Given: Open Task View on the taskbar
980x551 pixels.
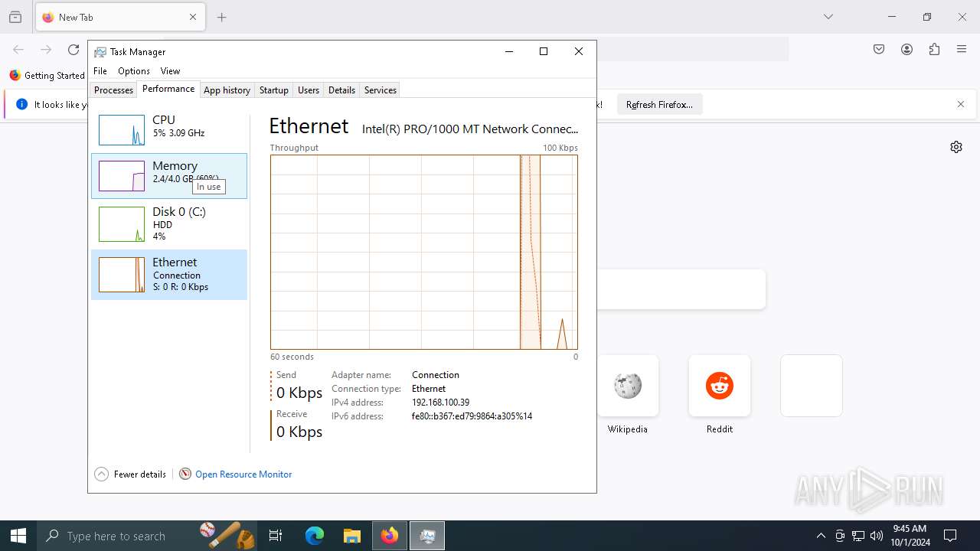Looking at the screenshot, I should pyautogui.click(x=276, y=536).
